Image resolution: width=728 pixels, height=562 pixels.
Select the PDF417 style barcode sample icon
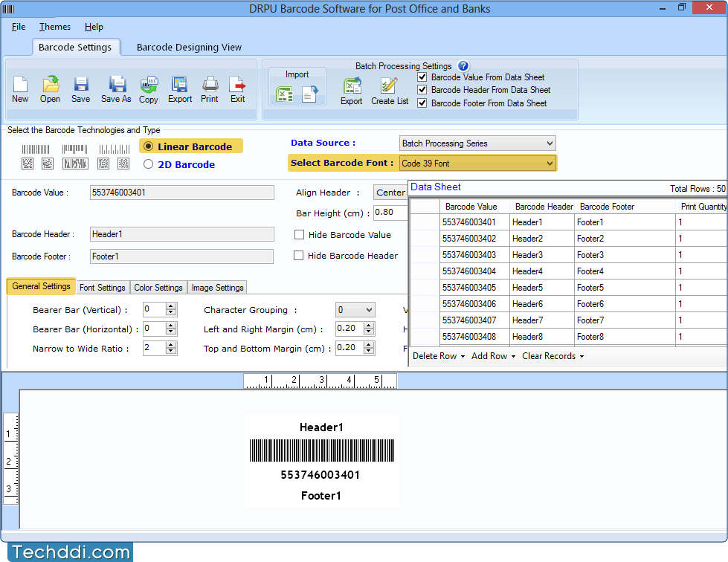pos(75,164)
